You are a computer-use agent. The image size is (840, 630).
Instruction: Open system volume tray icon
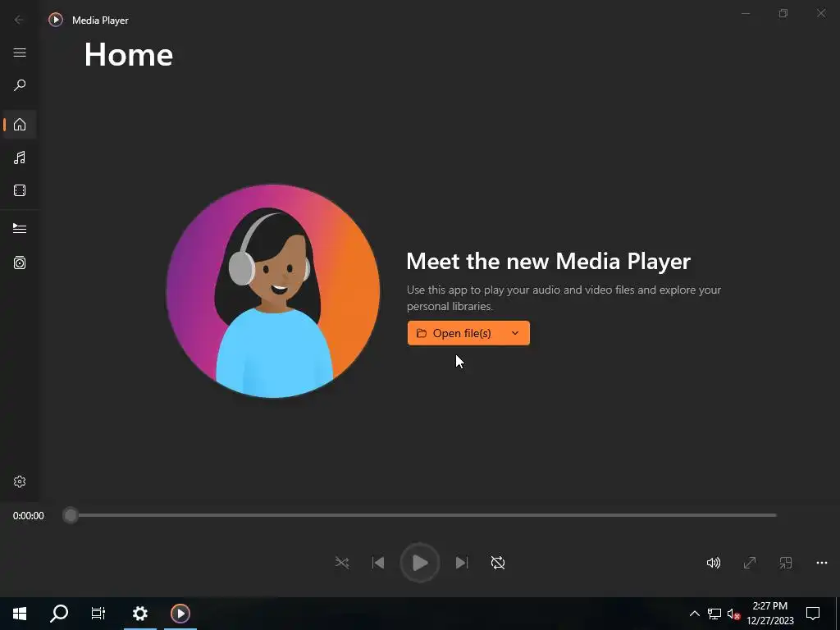click(733, 614)
